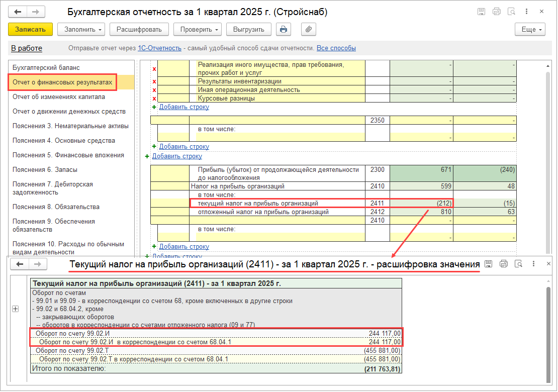
Task: Click the 'Все способы' link
Action: 336,48
